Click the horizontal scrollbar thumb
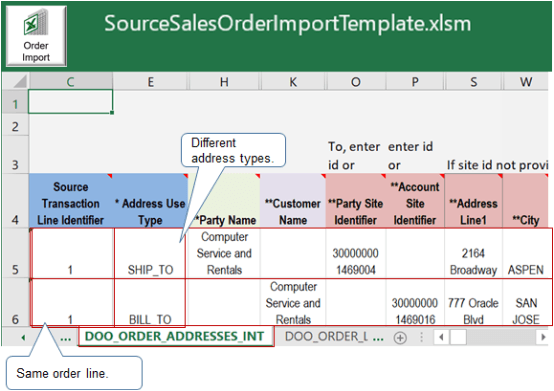 458,337
